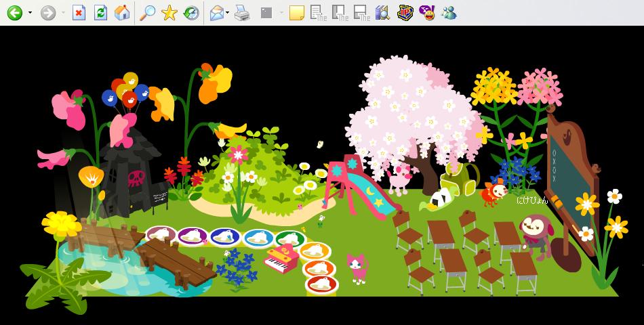Click the blue-rimmed stepping stone panel
This screenshot has height=325, width=644.
(224, 237)
